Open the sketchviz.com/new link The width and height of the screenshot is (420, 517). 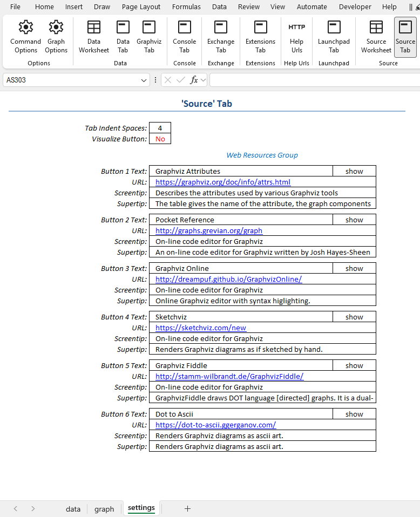click(x=201, y=328)
